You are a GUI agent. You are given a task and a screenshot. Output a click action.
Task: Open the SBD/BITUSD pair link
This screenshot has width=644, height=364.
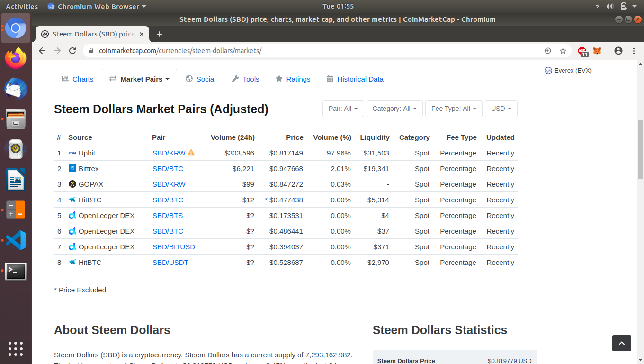(174, 247)
